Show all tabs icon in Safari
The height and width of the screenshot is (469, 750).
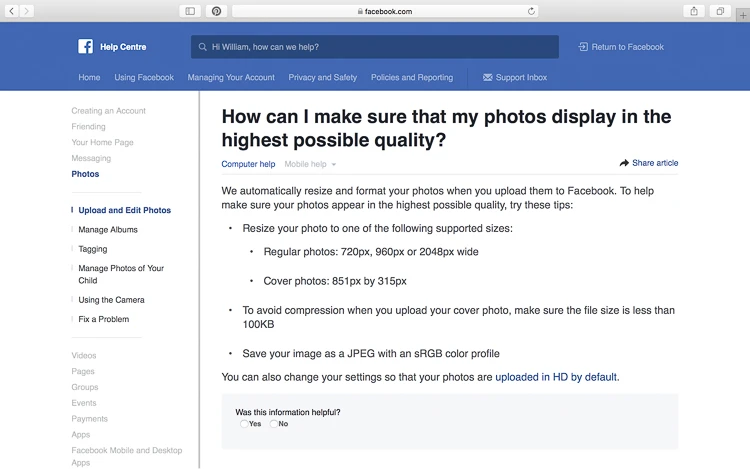(x=720, y=11)
